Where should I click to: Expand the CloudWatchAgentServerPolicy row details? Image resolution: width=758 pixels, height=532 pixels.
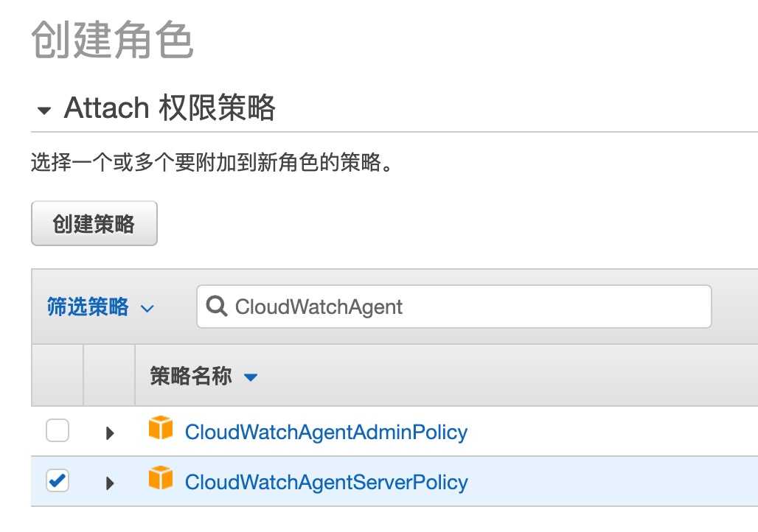coord(111,483)
